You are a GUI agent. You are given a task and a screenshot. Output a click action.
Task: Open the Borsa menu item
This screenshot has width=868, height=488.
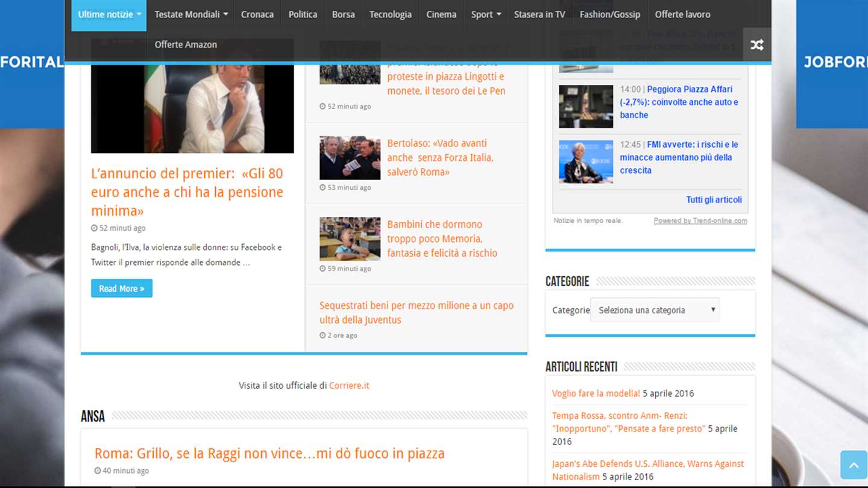344,14
